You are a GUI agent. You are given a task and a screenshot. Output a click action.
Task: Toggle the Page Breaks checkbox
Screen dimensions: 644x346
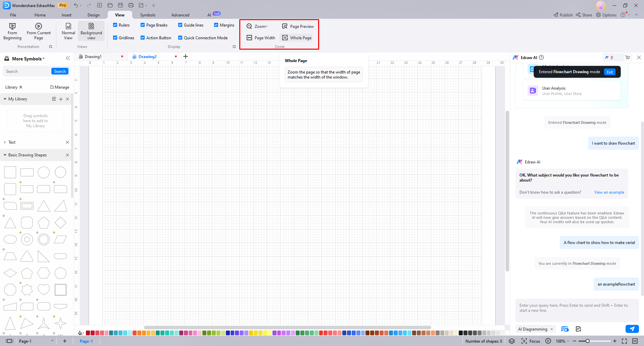[143, 25]
